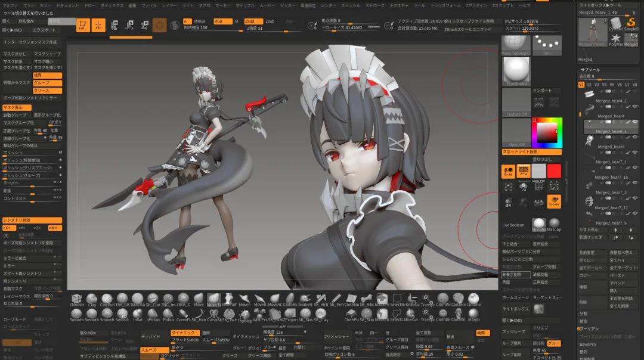Open the ファイル menu
644x360 pixels.
pos(148,5)
